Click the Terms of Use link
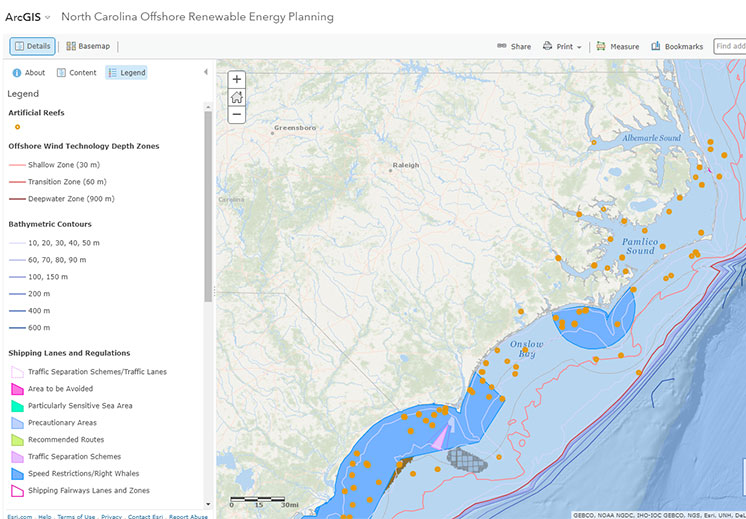 (x=76, y=516)
